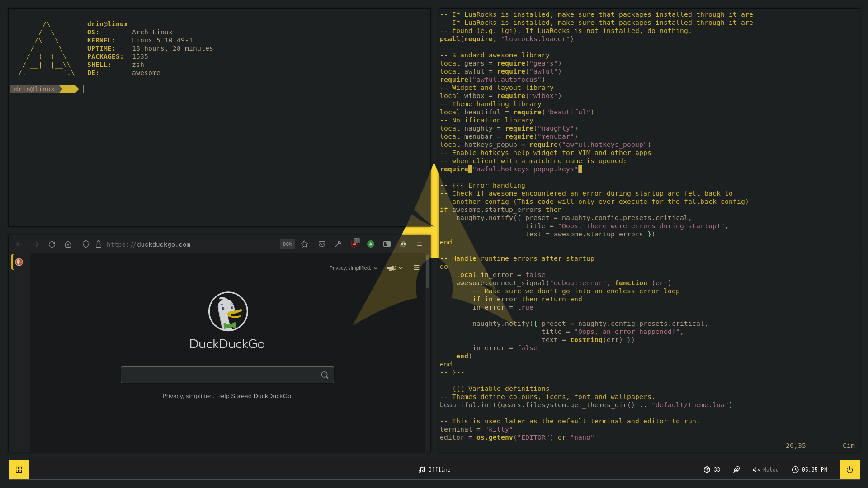Click the package updates icon showing 33
The height and width of the screenshot is (488, 868).
point(711,469)
